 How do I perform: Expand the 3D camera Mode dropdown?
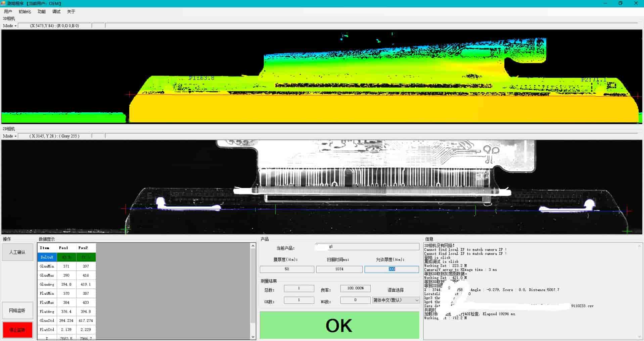click(x=9, y=26)
